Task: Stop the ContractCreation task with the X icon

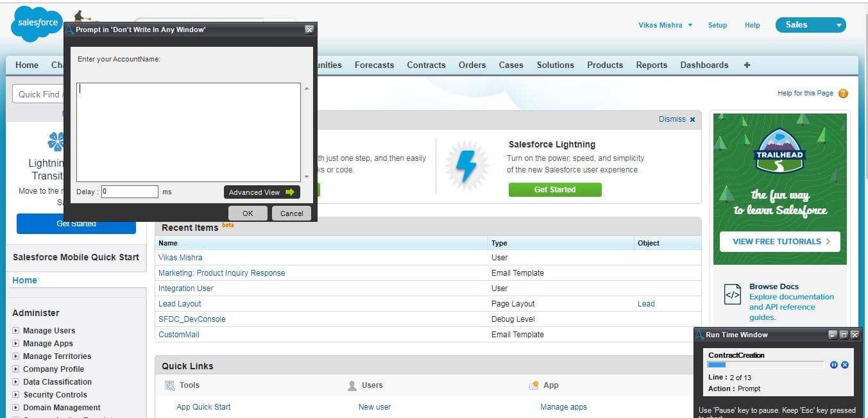Action: point(845,365)
